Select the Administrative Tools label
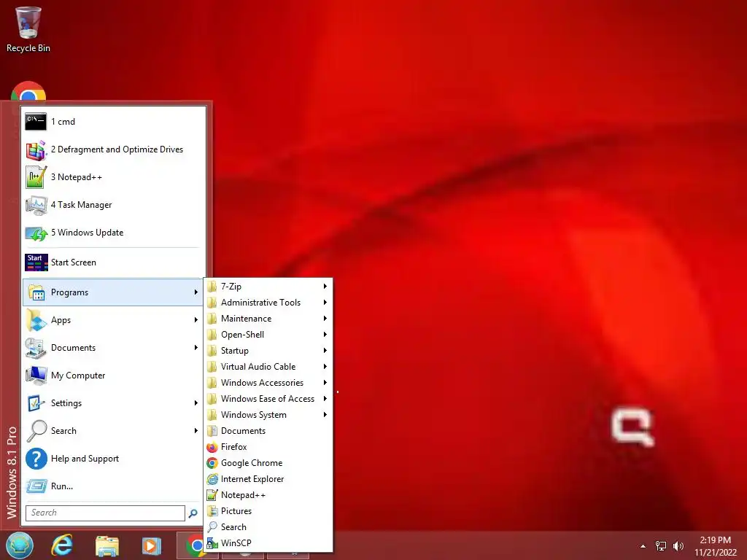The width and height of the screenshot is (747, 560). [260, 303]
